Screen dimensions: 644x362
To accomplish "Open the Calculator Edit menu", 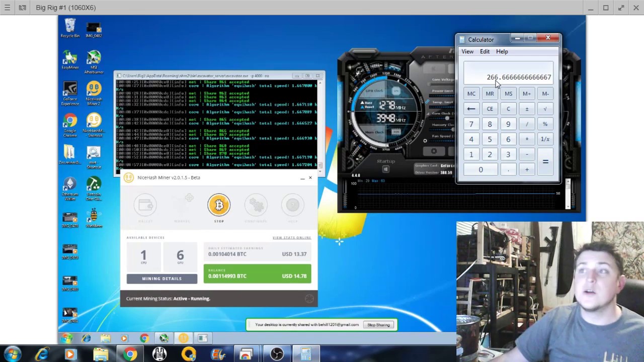I will 485,51.
